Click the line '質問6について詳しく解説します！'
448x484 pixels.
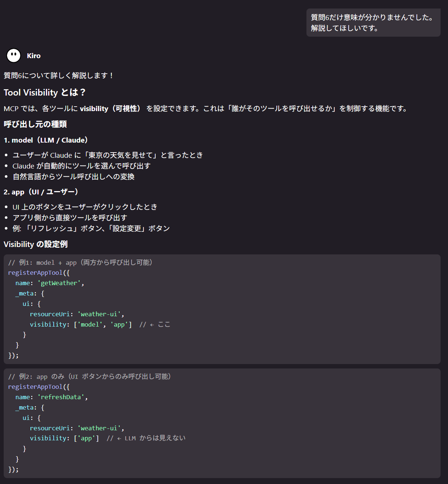59,76
